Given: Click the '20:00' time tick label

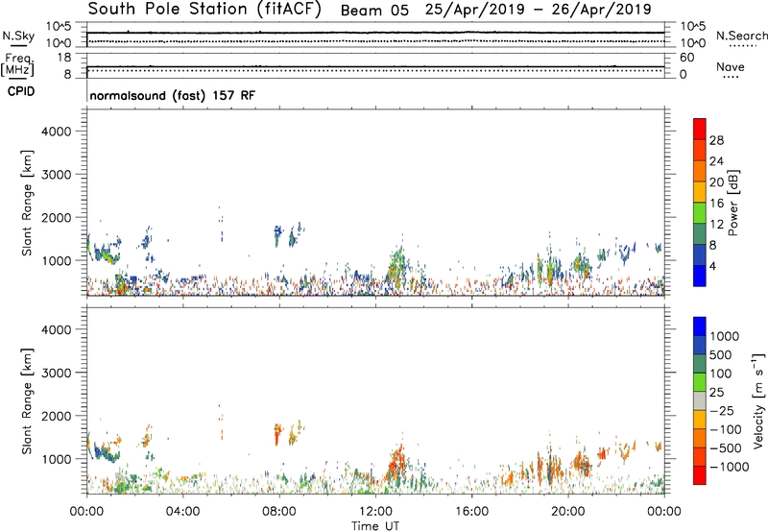Looking at the screenshot, I should pyautogui.click(x=567, y=512).
